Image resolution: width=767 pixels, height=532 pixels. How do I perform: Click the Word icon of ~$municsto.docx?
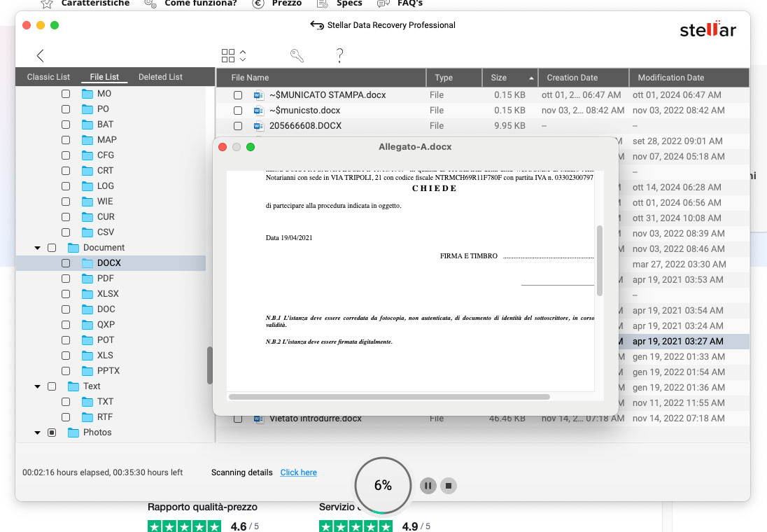[258, 111]
